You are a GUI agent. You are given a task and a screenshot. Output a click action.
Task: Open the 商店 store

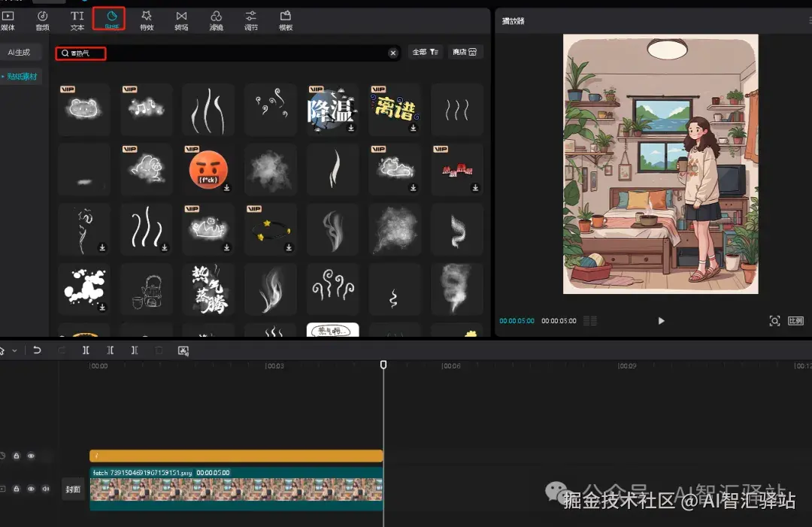click(465, 52)
